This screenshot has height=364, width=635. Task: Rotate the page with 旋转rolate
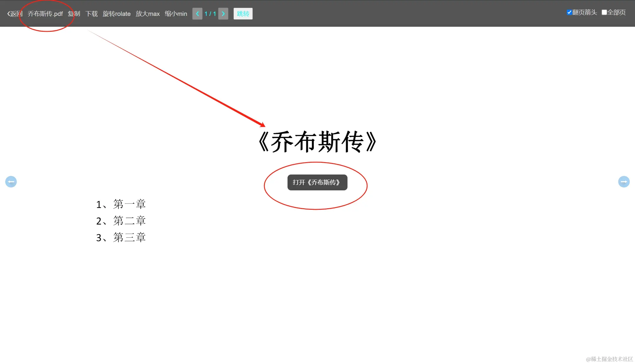pyautogui.click(x=116, y=14)
